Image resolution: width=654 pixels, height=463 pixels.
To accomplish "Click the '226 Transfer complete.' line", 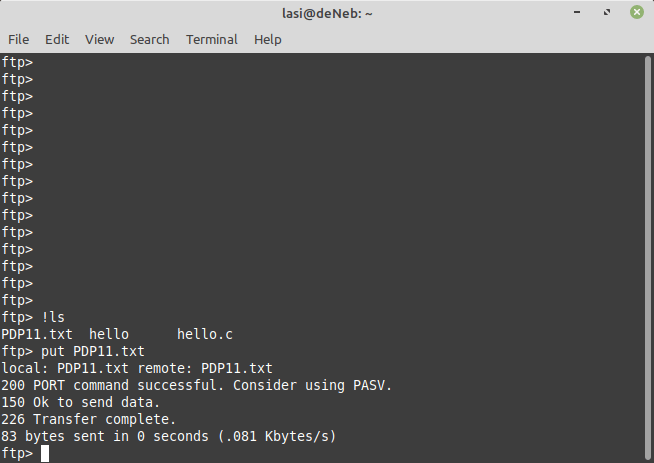I will tap(89, 419).
